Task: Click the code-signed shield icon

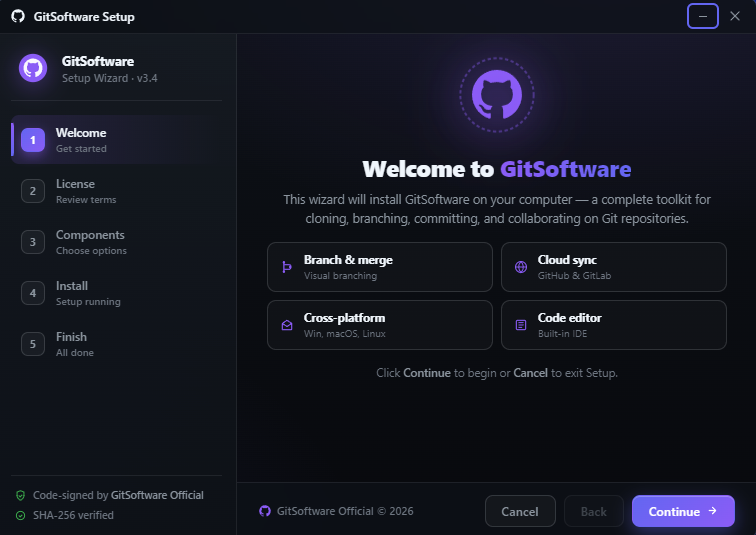Action: 20,495
